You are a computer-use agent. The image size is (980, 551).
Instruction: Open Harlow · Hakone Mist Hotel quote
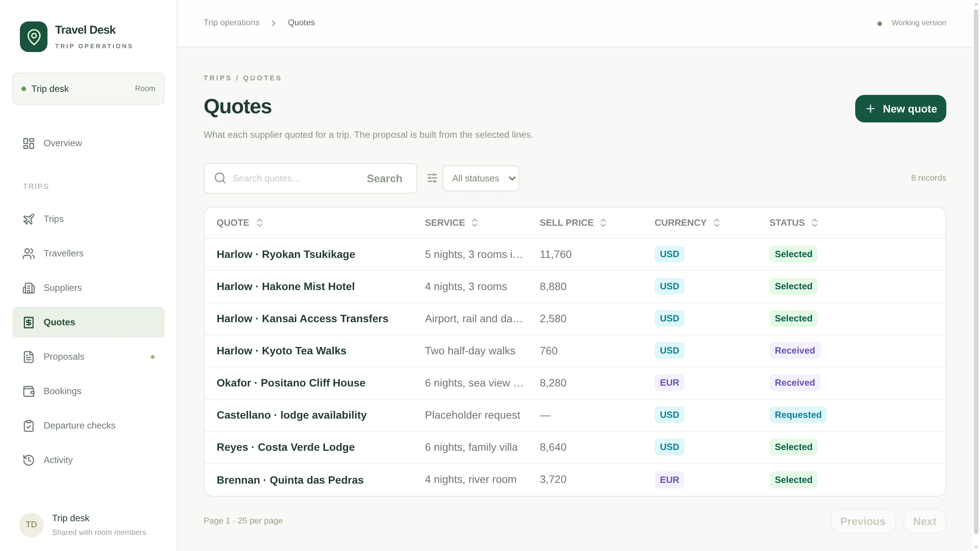coord(286,287)
